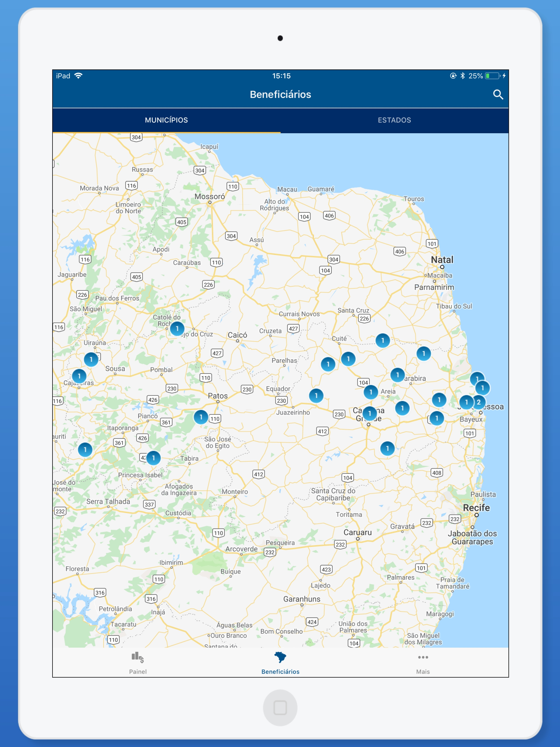Tap the Parnamirim label
This screenshot has height=747, width=560.
434,287
